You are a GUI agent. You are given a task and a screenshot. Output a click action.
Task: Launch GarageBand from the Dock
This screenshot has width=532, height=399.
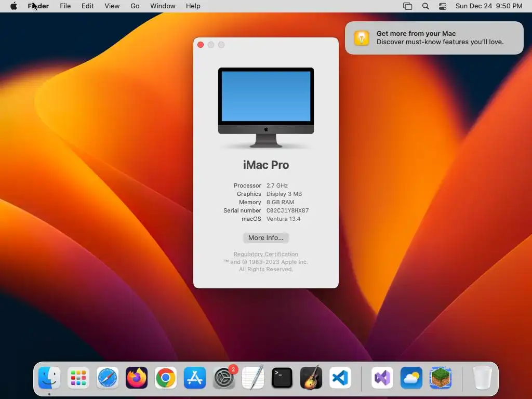coord(311,378)
